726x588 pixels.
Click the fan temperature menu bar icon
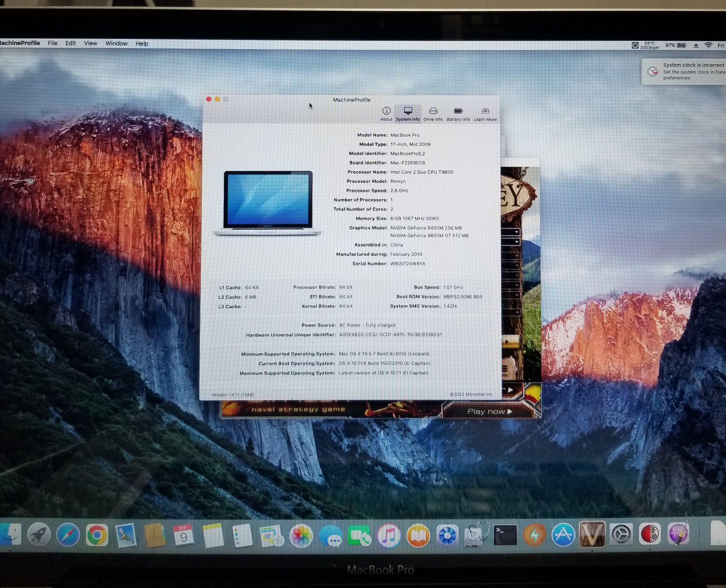(x=635, y=45)
